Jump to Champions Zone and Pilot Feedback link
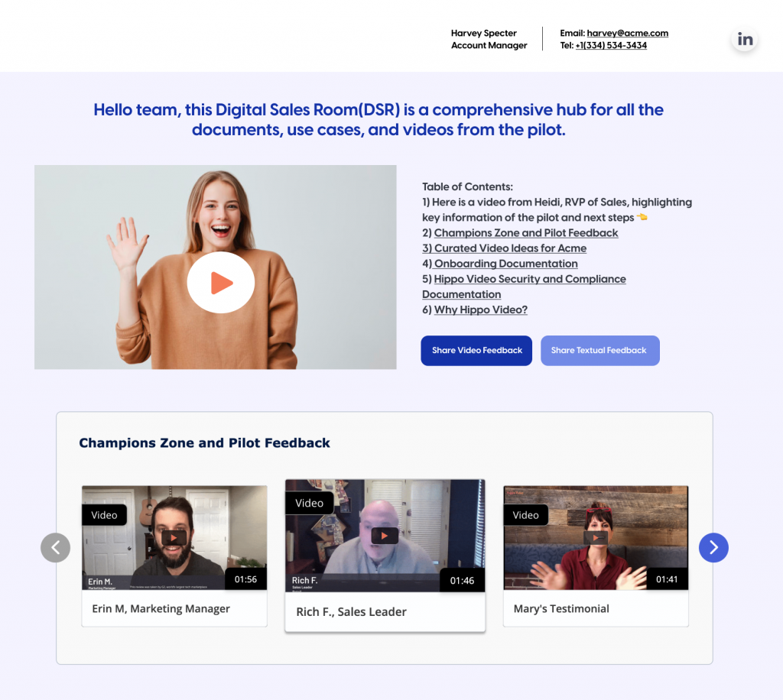The image size is (783, 700). (x=526, y=232)
